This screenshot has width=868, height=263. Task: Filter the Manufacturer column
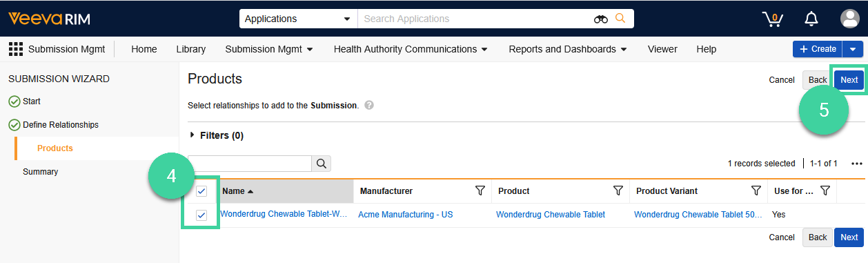[x=480, y=191]
